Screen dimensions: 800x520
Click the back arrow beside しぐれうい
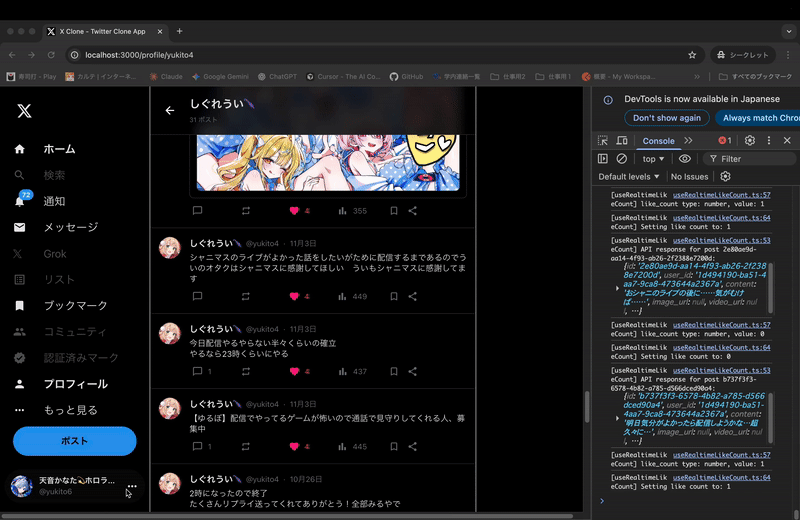coord(170,111)
